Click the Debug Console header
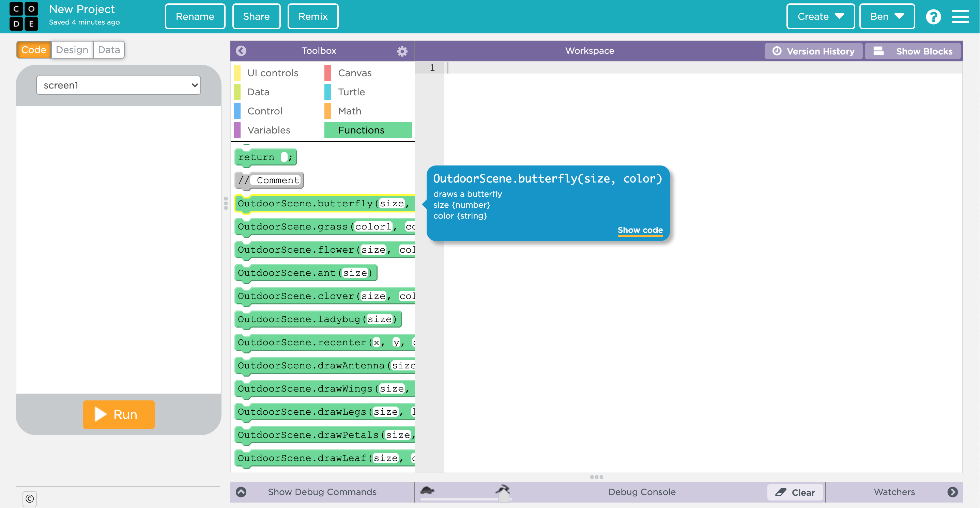The height and width of the screenshot is (508, 980). pyautogui.click(x=642, y=492)
